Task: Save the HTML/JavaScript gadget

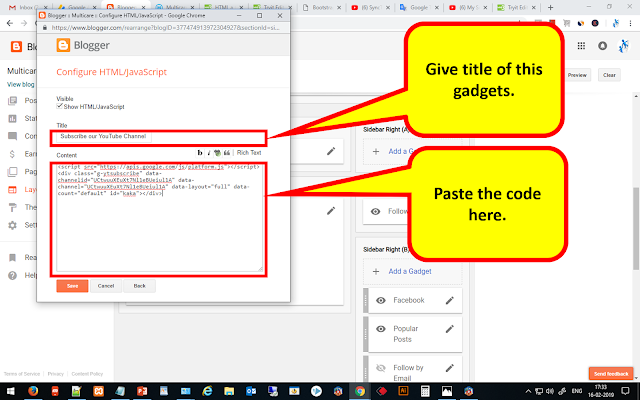Action: tap(72, 286)
